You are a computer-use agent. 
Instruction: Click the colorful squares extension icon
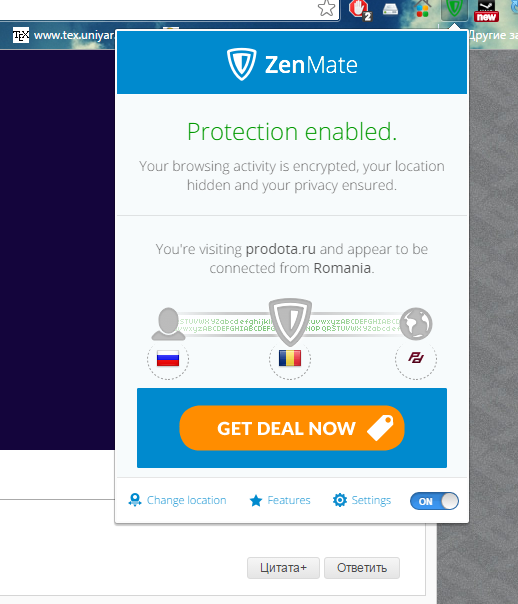422,9
